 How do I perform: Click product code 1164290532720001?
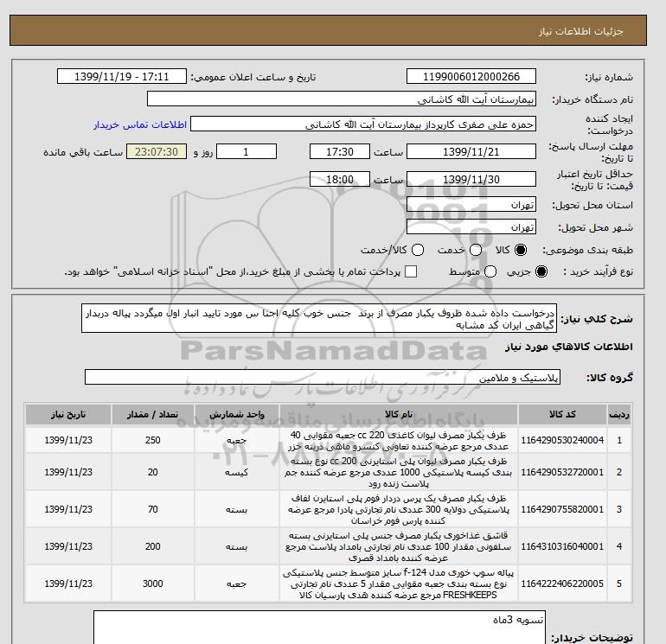tap(562, 472)
